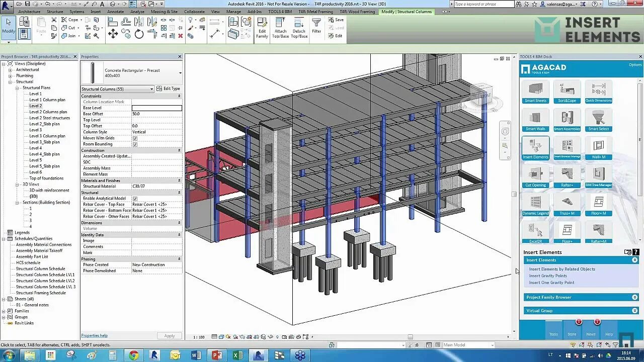Click the Base Level input field
The width and height of the screenshot is (644, 362).
(x=156, y=108)
